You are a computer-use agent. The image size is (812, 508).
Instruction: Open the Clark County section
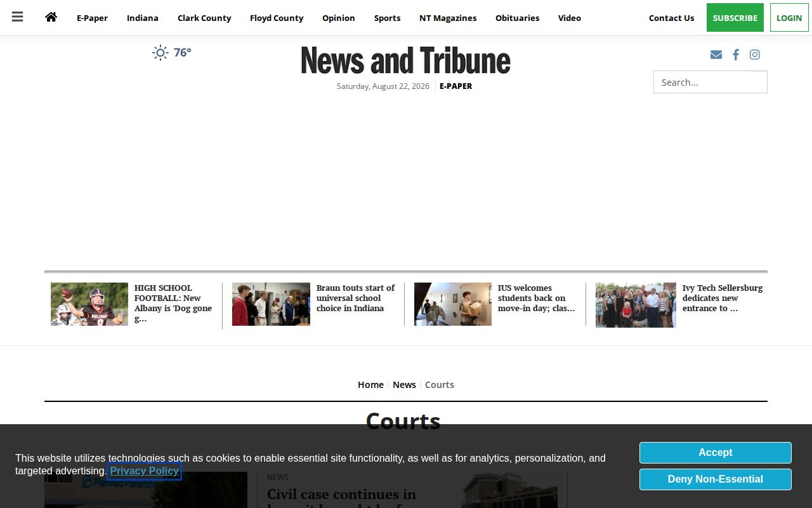pyautogui.click(x=204, y=18)
